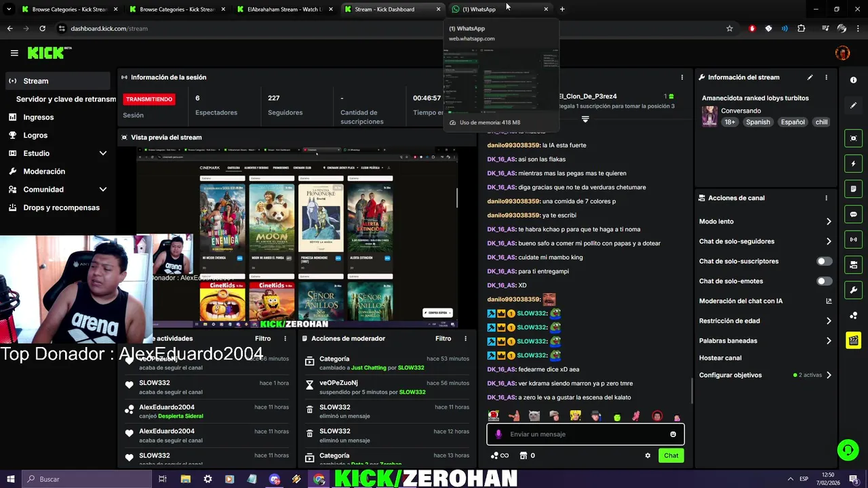Toggle the chat bubble widget icon
Screen dimensions: 868x488
coord(853,214)
